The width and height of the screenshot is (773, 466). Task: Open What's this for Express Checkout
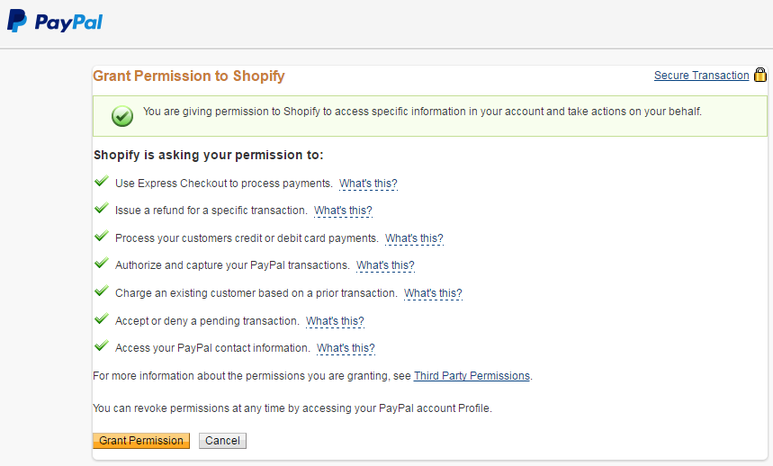[x=368, y=184]
